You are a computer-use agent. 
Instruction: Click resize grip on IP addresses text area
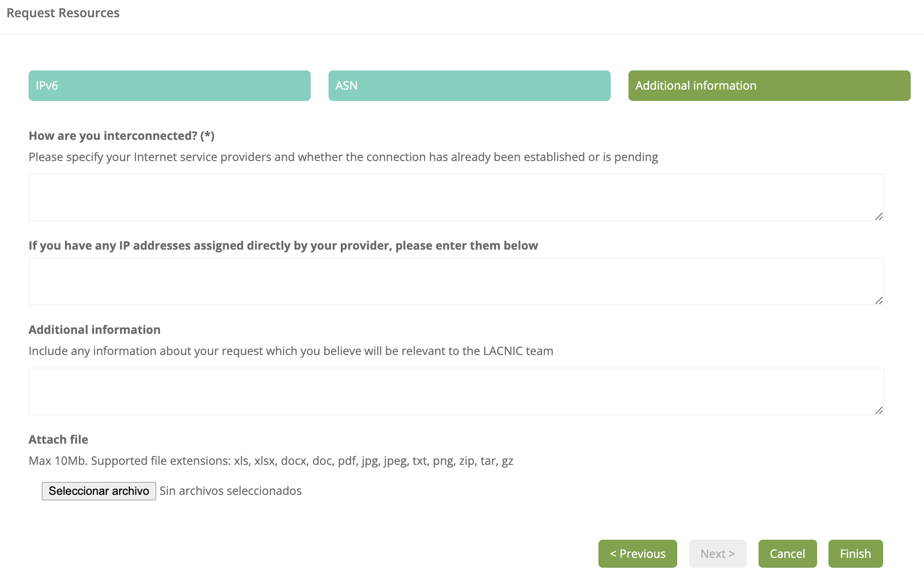pyautogui.click(x=879, y=300)
